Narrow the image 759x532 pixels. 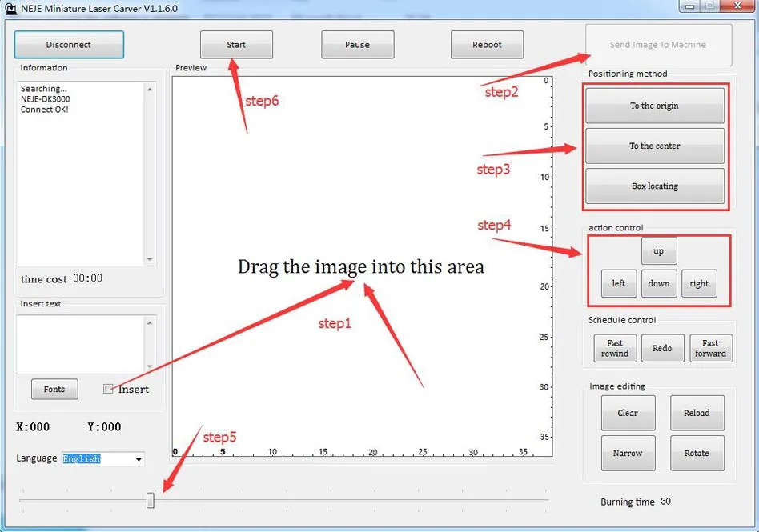pos(628,453)
